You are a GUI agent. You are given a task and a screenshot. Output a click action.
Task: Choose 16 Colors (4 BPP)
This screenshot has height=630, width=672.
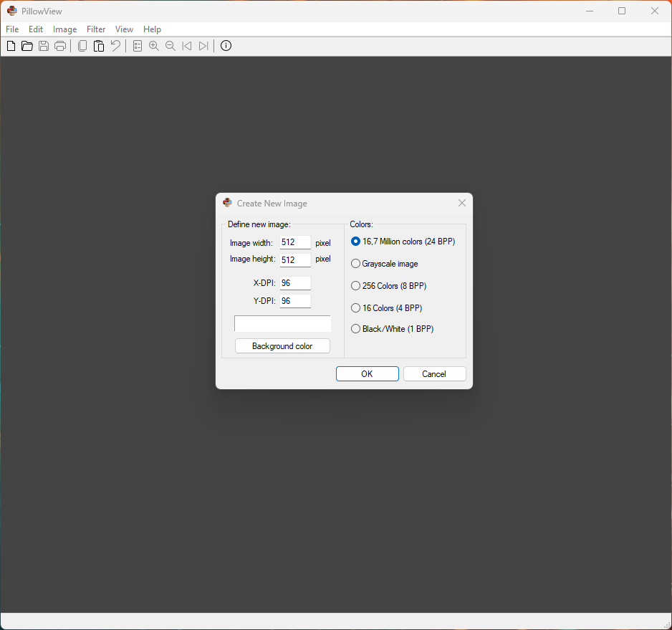(x=387, y=308)
